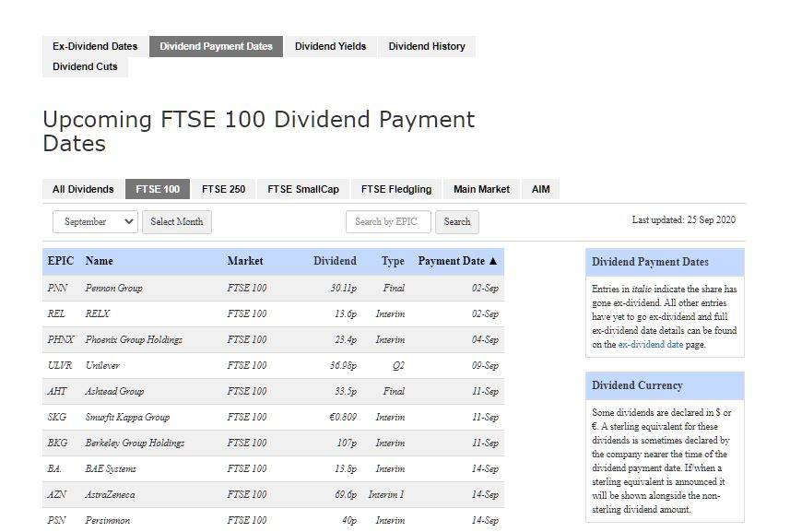Viewport: 790px width, 532px height.
Task: Click the PSN EPIC code
Action: click(56, 520)
